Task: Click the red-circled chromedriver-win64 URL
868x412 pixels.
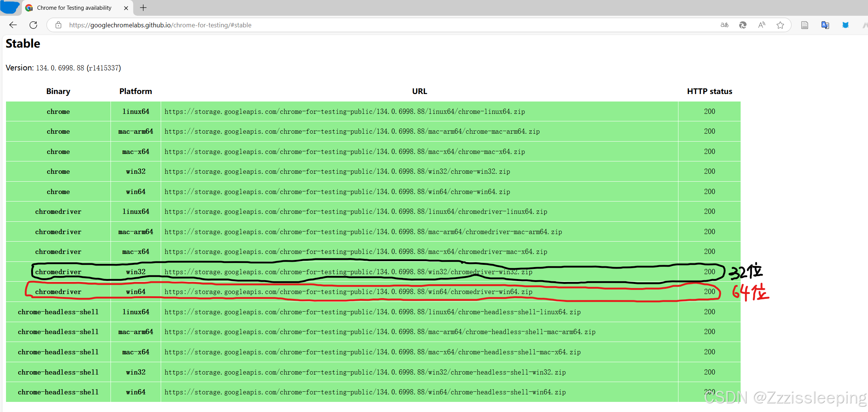Action: 348,291
